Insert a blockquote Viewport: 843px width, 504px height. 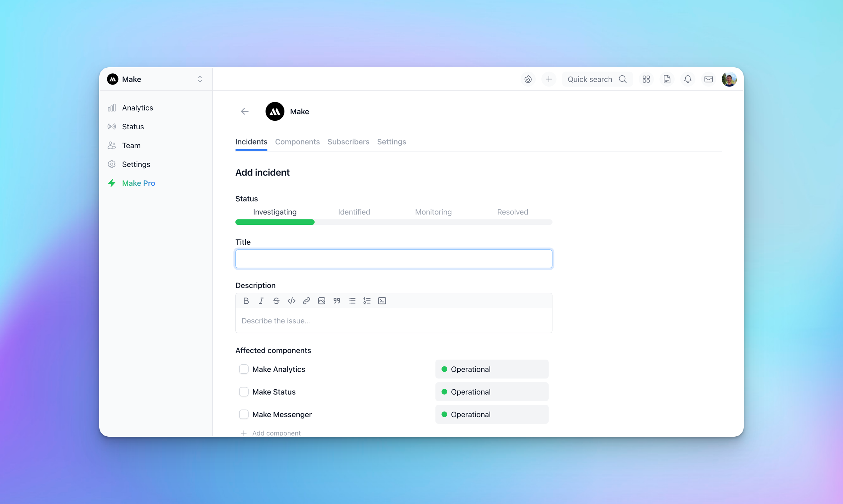click(x=337, y=301)
